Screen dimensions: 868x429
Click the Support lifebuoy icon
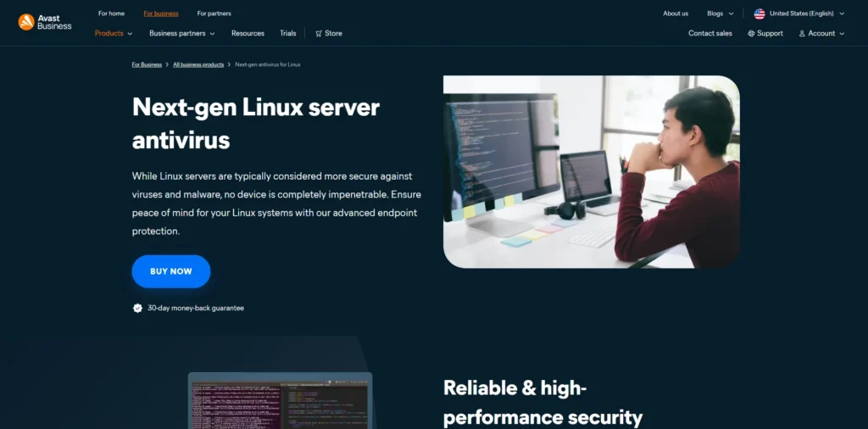(751, 34)
